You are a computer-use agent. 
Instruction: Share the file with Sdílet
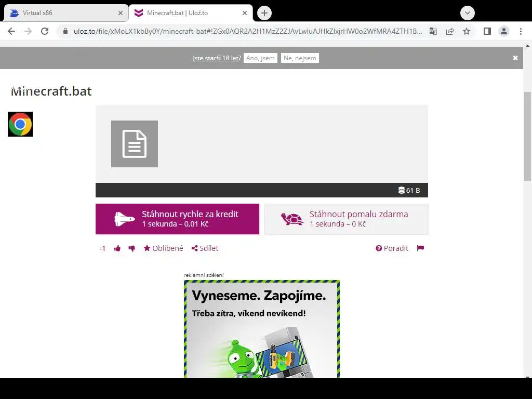[x=205, y=248]
